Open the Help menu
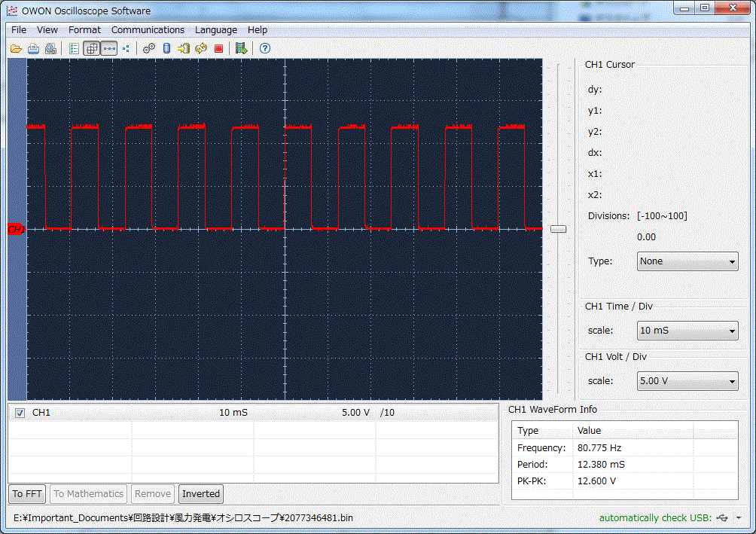This screenshot has width=756, height=534. pyautogui.click(x=257, y=30)
